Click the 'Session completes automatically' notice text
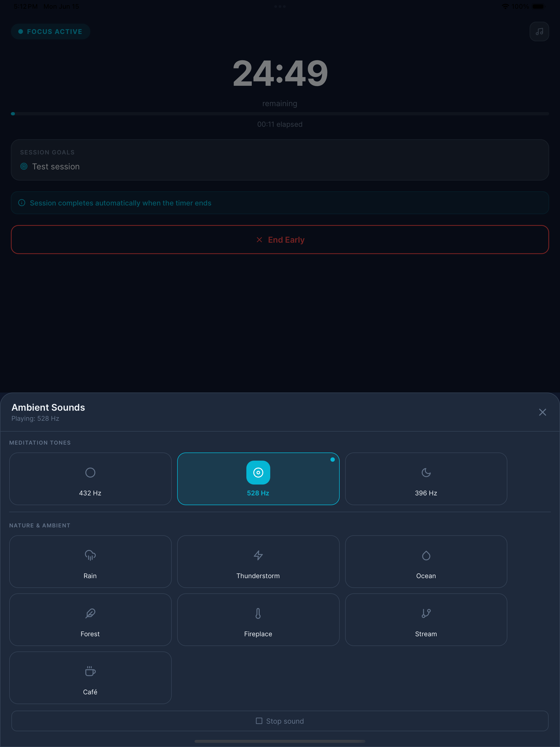The image size is (560, 747). 120,203
